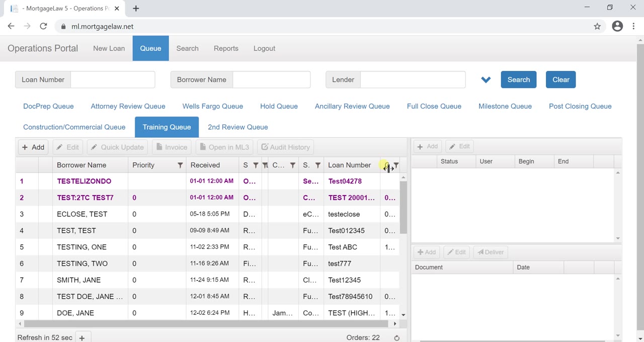This screenshot has height=342, width=644.
Task: Click the Priority column filter icon
Action: pos(180,165)
